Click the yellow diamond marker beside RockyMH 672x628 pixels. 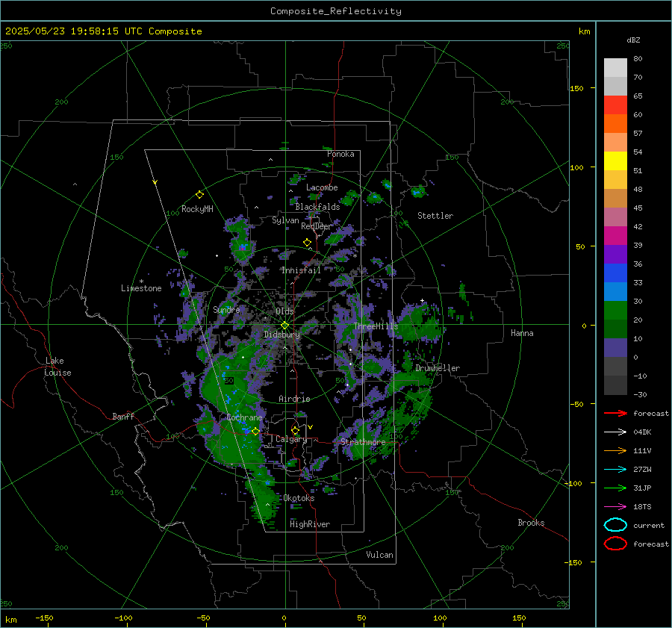(x=199, y=195)
